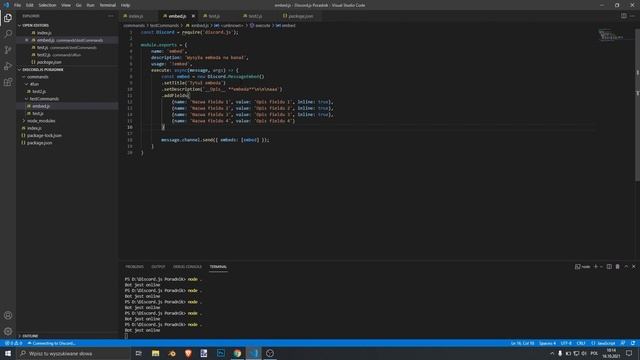Click the notifications icon in status bar

pos(633,343)
